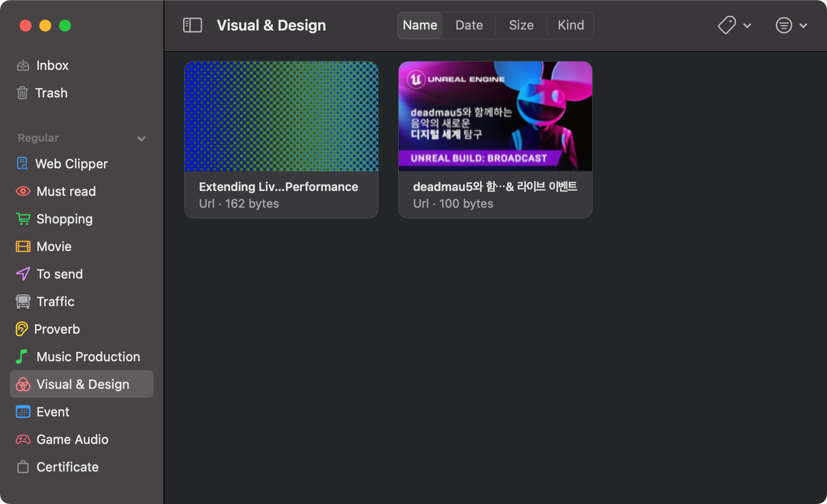The height and width of the screenshot is (504, 827).
Task: Sort items by Kind
Action: click(571, 25)
